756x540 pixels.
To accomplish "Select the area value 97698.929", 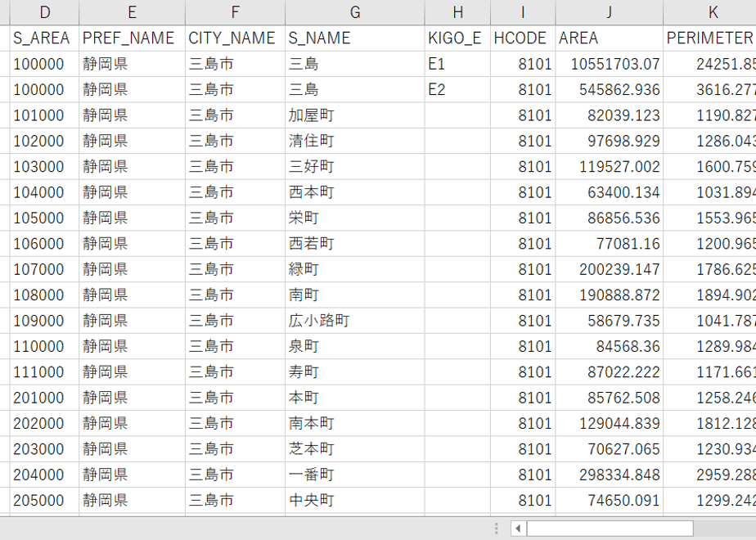I will pos(609,141).
